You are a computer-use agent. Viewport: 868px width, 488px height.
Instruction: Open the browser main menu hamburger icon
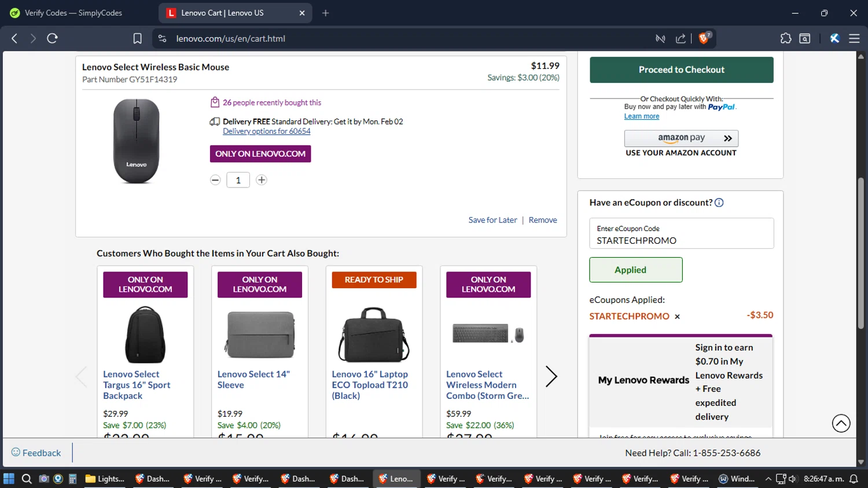point(854,38)
